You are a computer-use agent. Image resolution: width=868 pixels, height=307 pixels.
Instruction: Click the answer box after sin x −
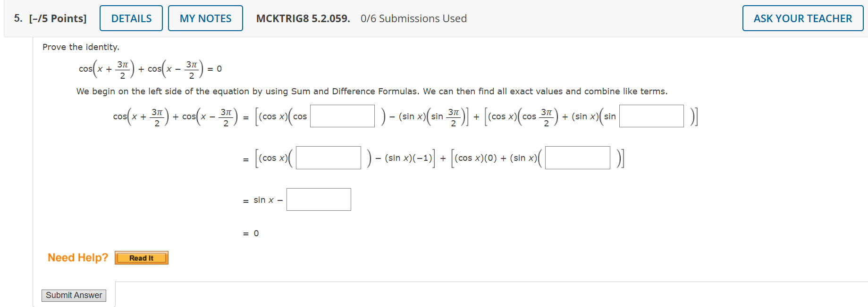point(319,199)
